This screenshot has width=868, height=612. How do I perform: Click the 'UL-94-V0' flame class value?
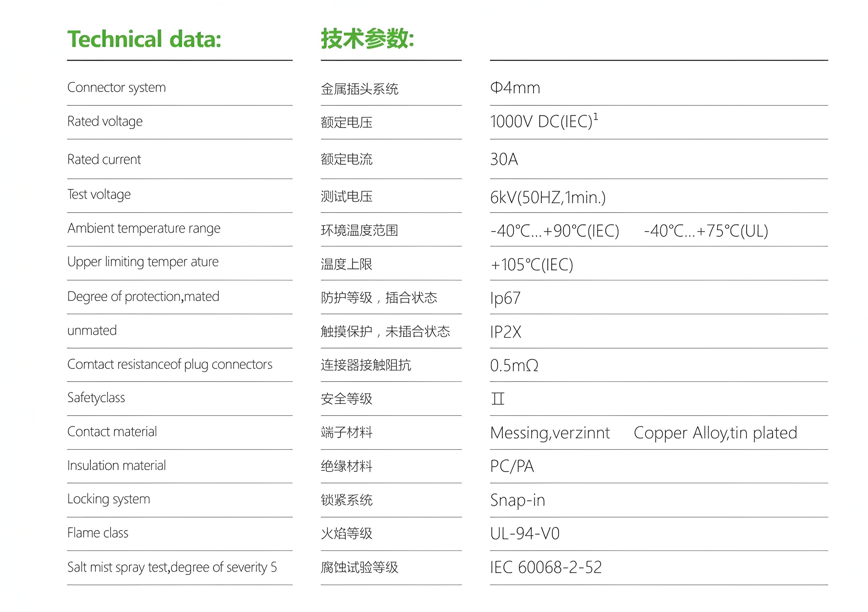(x=525, y=534)
